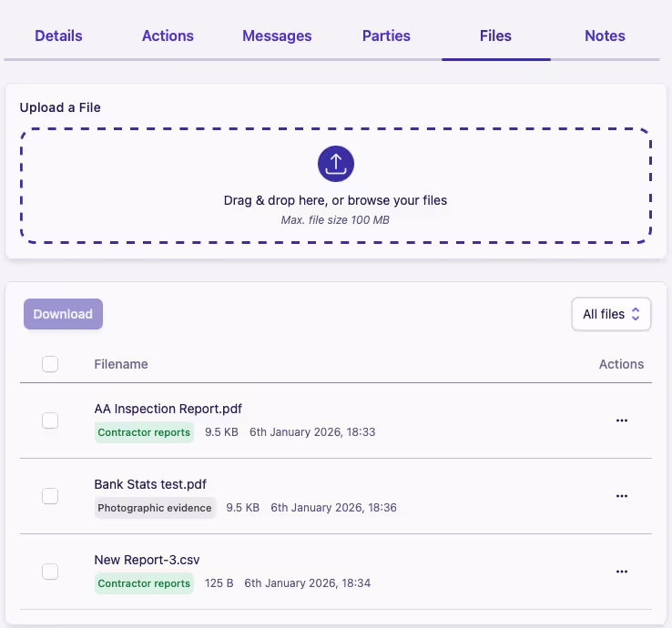Screen dimensions: 672x628
Task: Click the Contractor reports tag on AA Inspection Report
Action: [144, 432]
